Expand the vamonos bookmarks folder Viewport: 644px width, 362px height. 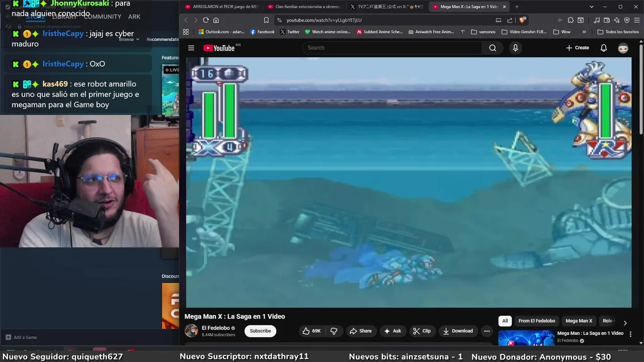(x=484, y=32)
